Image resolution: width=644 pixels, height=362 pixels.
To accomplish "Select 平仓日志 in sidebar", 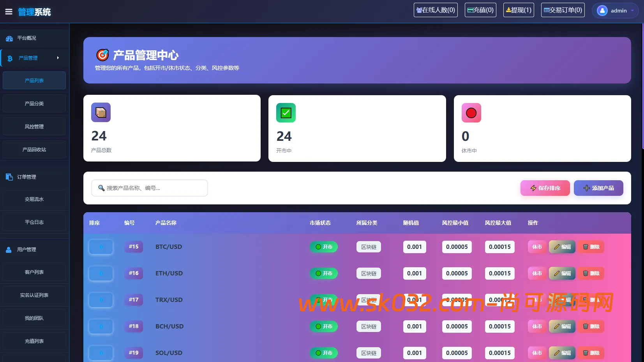I will [x=34, y=222].
